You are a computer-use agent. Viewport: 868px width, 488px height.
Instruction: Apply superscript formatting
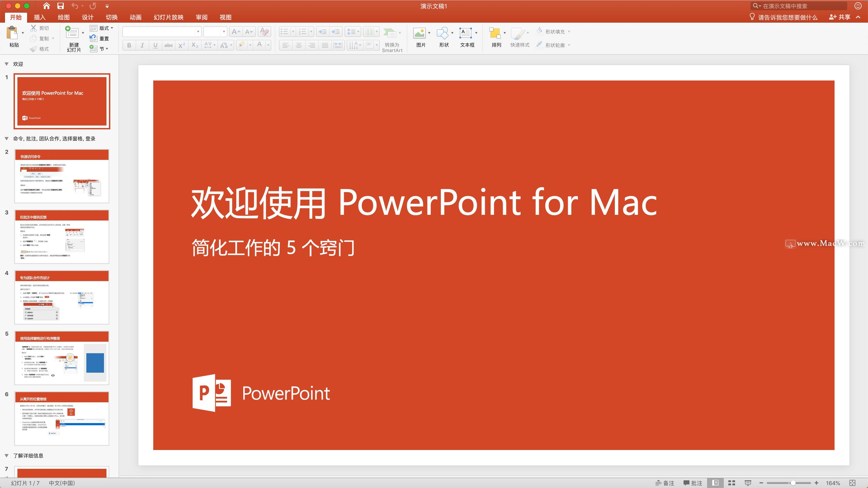point(182,45)
